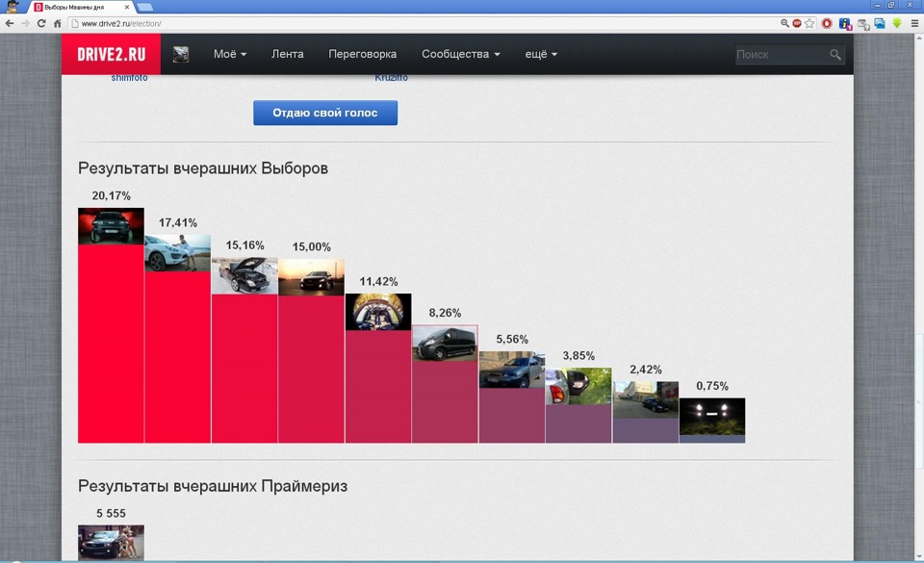Click the gray window extension icon
924x563 pixels.
863,24
